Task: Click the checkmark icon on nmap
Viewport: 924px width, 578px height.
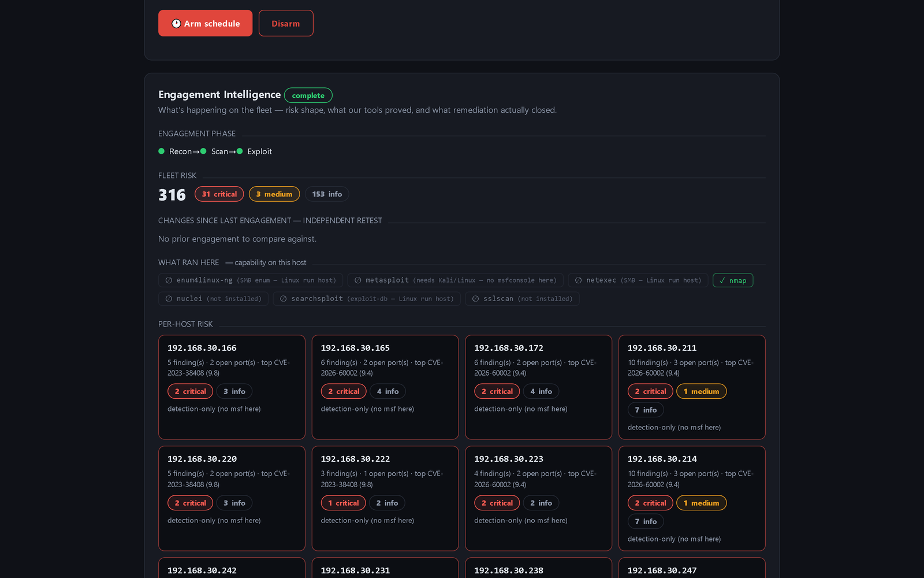Action: 722,280
